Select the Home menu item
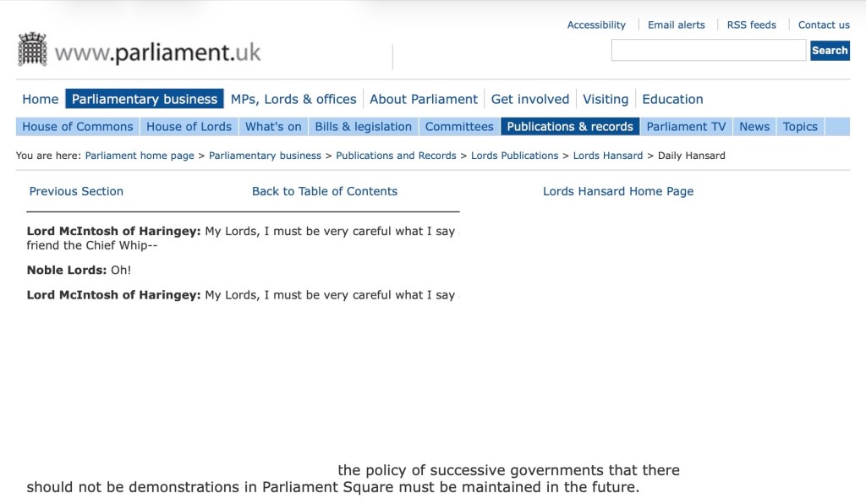The image size is (866, 504). (41, 99)
